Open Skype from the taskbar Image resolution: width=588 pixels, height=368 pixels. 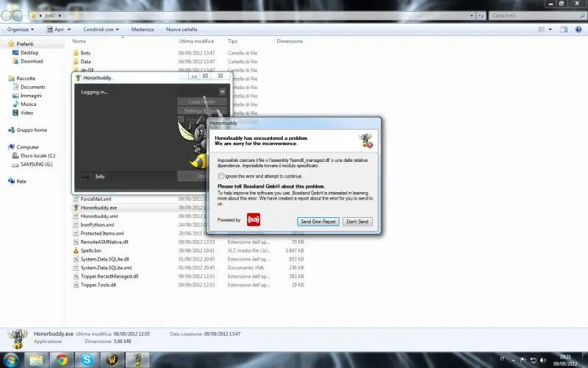click(87, 359)
